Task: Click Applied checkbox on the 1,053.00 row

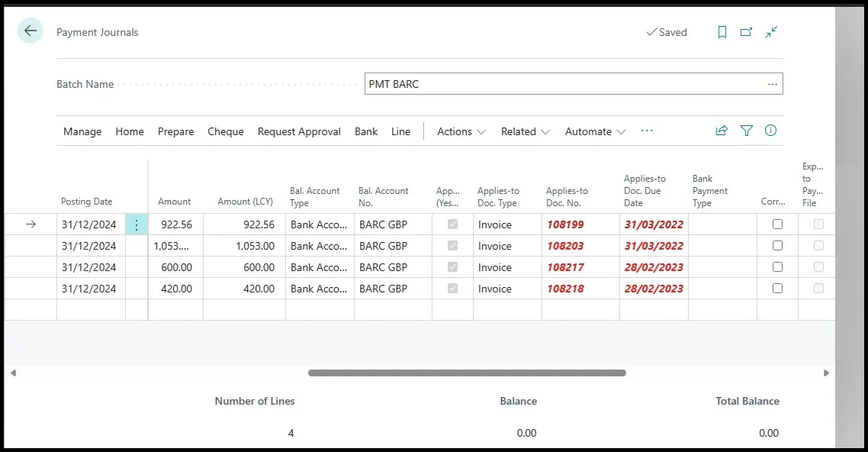Action: 452,245
